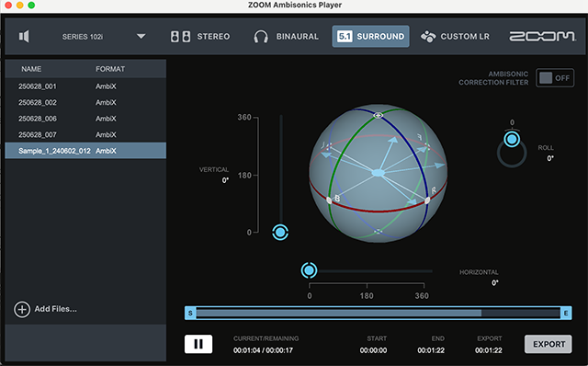Click the Add Files... label
The image size is (588, 366).
coord(55,309)
